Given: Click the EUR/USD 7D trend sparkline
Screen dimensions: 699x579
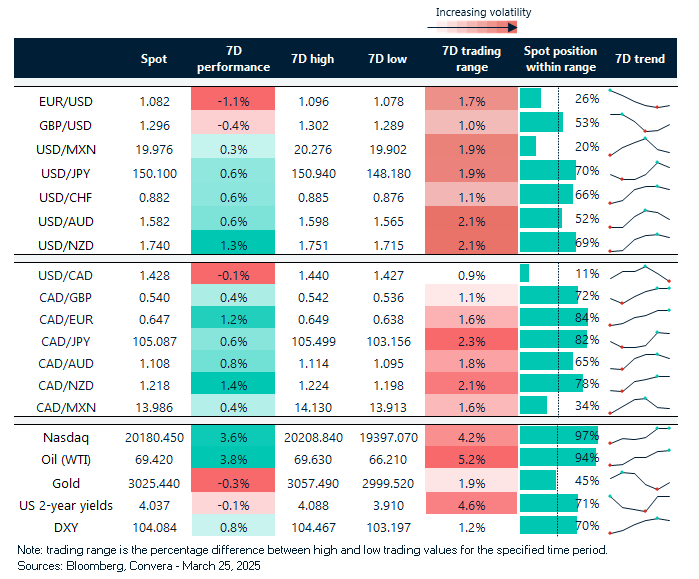Looking at the screenshot, I should tap(640, 100).
